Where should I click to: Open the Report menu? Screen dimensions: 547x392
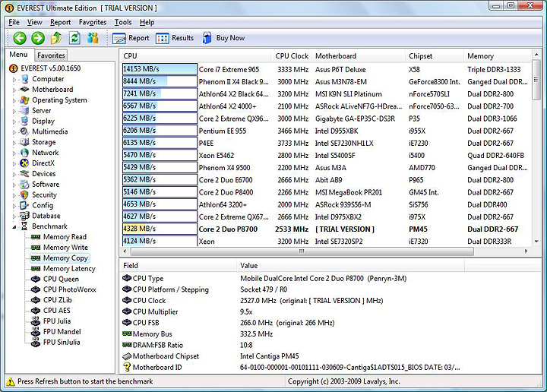pyautogui.click(x=60, y=22)
